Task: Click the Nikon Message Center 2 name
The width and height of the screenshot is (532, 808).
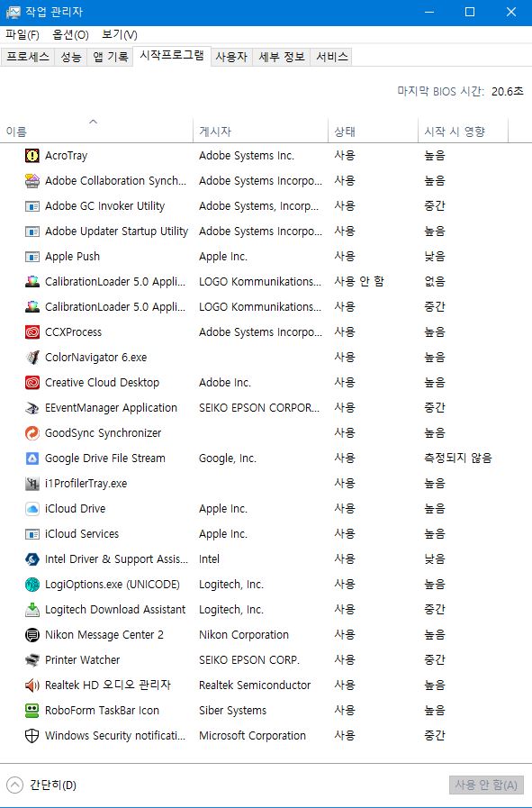Action: 104,635
